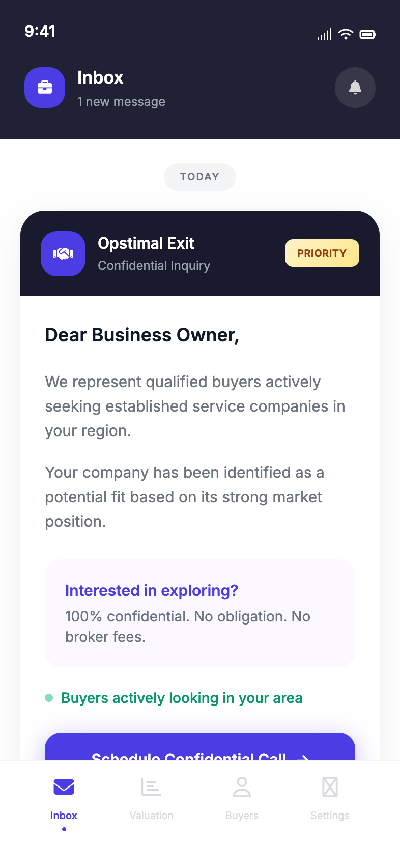This screenshot has height=868, width=400.
Task: Tap the "1 new message" subtitle
Action: 121,102
